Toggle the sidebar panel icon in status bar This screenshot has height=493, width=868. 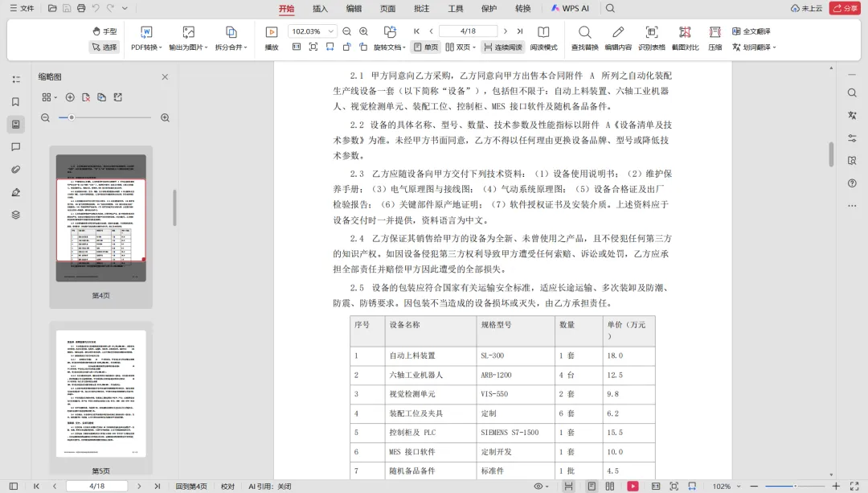pos(14,487)
